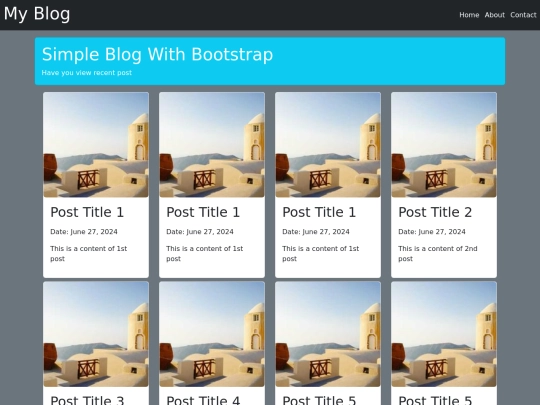Viewport: 540px width, 405px height.
Task: Click the image above Post Title 4
Action: [212, 334]
